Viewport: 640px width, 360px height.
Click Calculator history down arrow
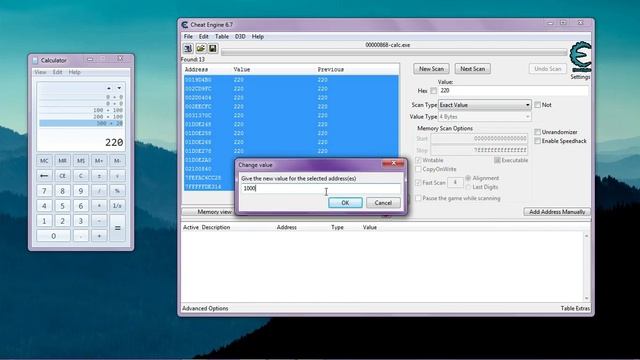(119, 88)
